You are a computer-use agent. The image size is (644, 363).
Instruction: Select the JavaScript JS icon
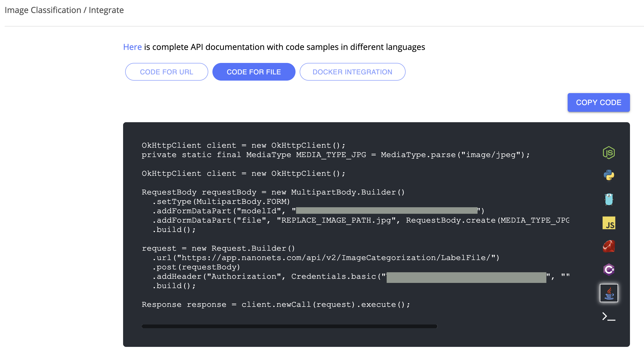pos(609,223)
